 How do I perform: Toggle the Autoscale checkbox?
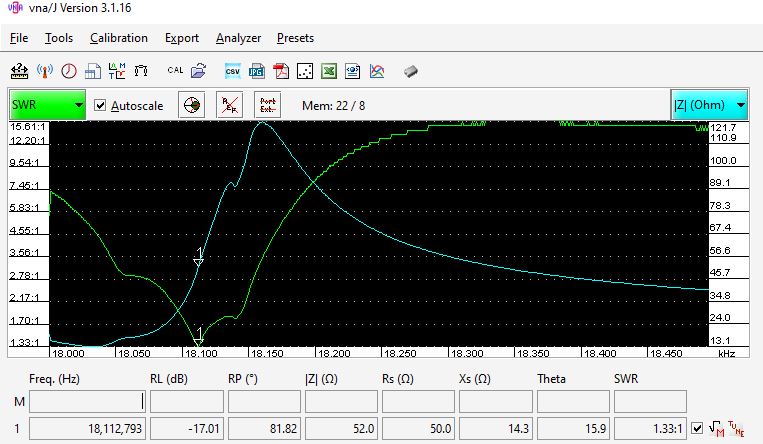tap(100, 105)
